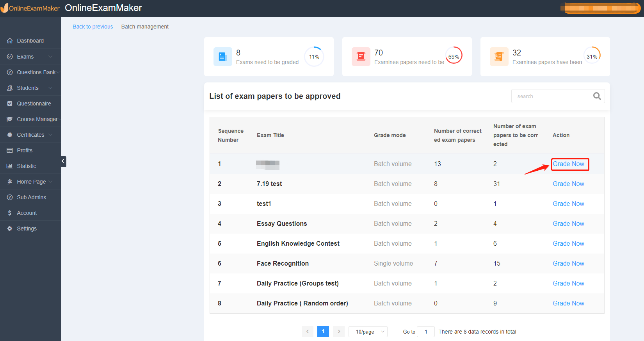Go to the previous page arrow
The image size is (644, 341).
click(x=308, y=332)
